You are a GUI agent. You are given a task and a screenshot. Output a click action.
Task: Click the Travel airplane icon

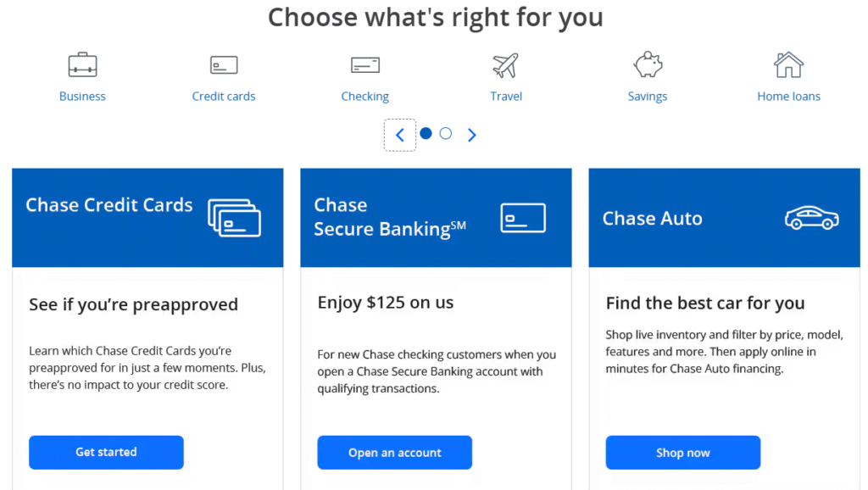pos(506,64)
